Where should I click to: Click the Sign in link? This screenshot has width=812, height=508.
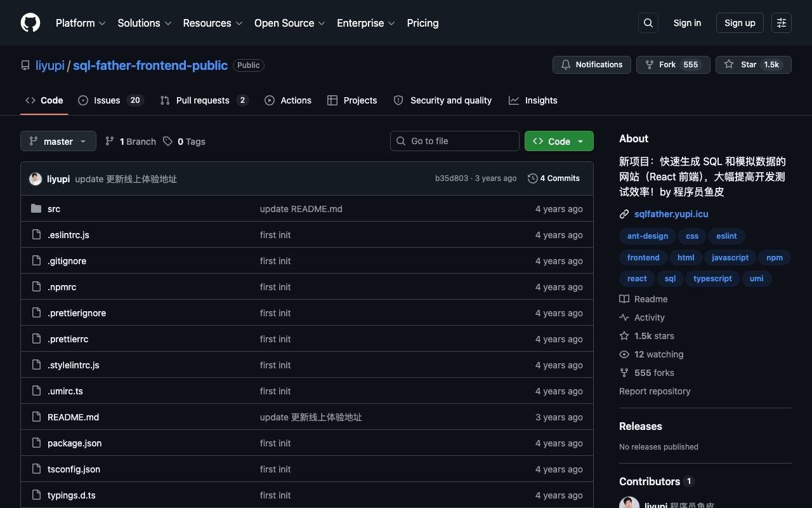(687, 23)
